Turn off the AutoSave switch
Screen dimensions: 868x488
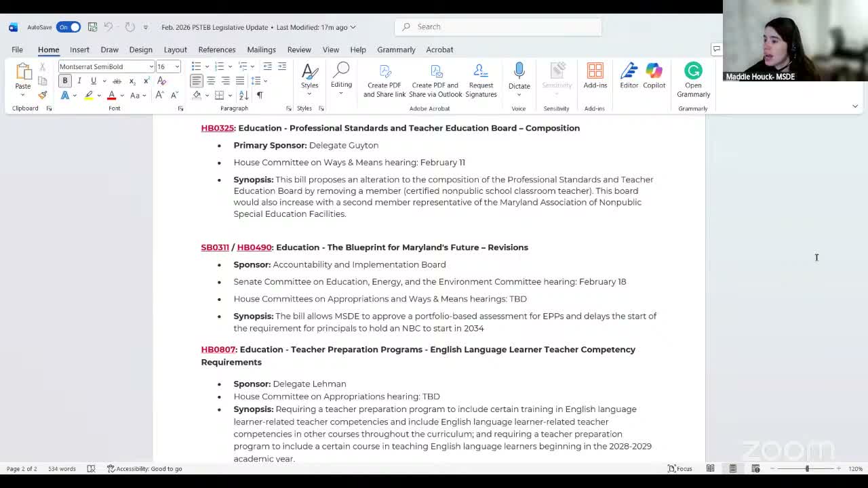tap(68, 27)
